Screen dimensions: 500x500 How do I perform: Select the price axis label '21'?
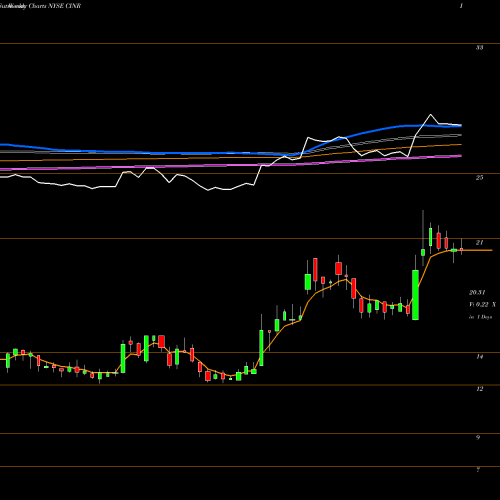[479, 243]
